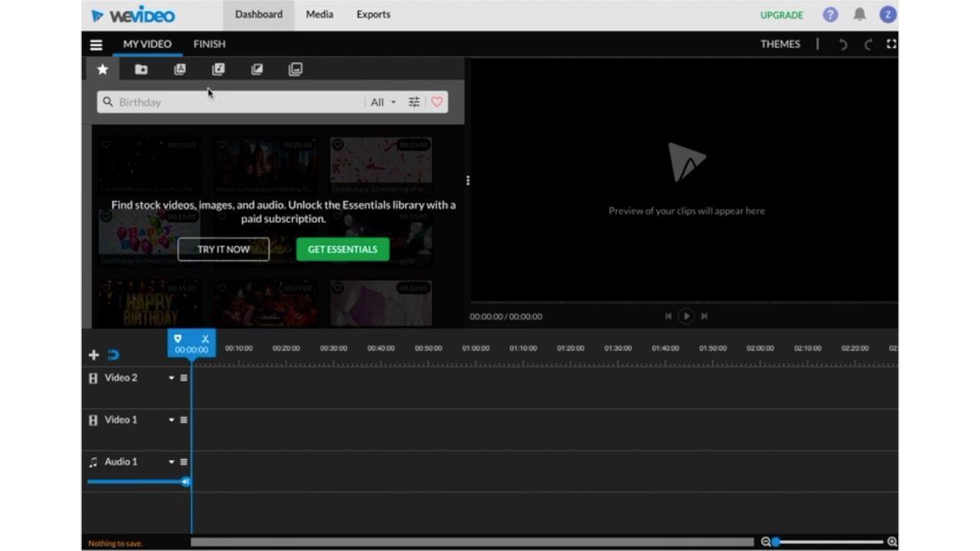Switch to the Dashboard tab
The width and height of the screenshot is (980, 551).
click(259, 15)
